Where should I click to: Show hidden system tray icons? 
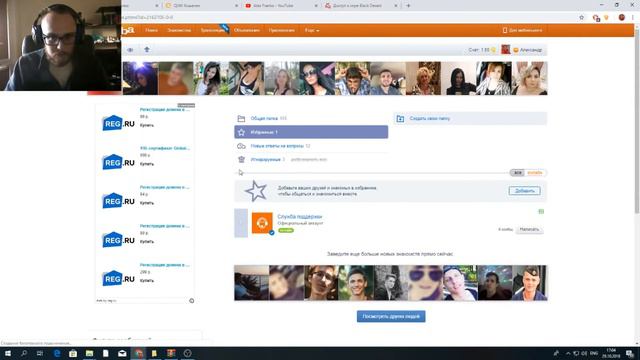coord(568,353)
